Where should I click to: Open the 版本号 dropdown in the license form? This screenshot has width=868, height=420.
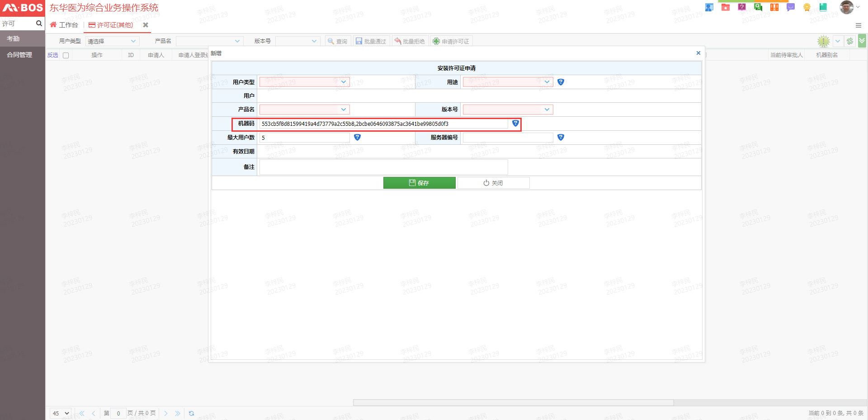point(507,109)
